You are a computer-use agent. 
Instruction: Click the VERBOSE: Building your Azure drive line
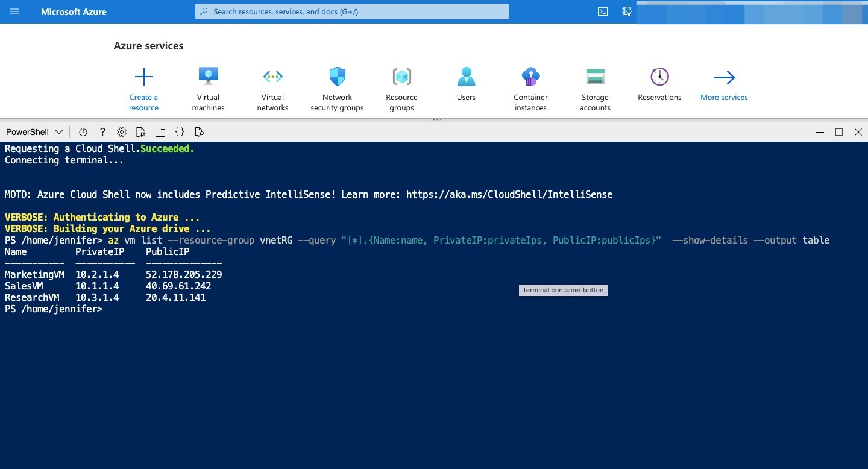click(107, 228)
